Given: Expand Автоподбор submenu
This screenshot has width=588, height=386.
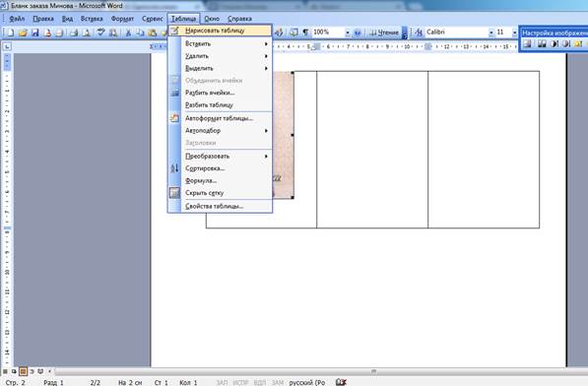Looking at the screenshot, I should (220, 131).
